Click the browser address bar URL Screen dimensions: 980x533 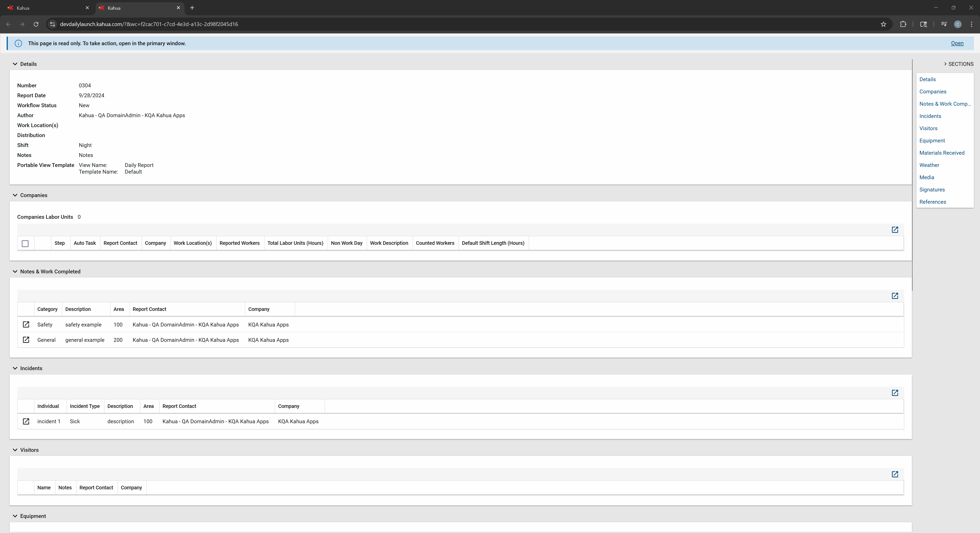coord(149,24)
